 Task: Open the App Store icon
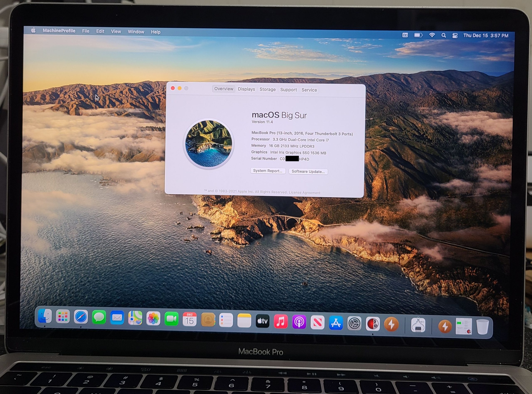(x=336, y=323)
